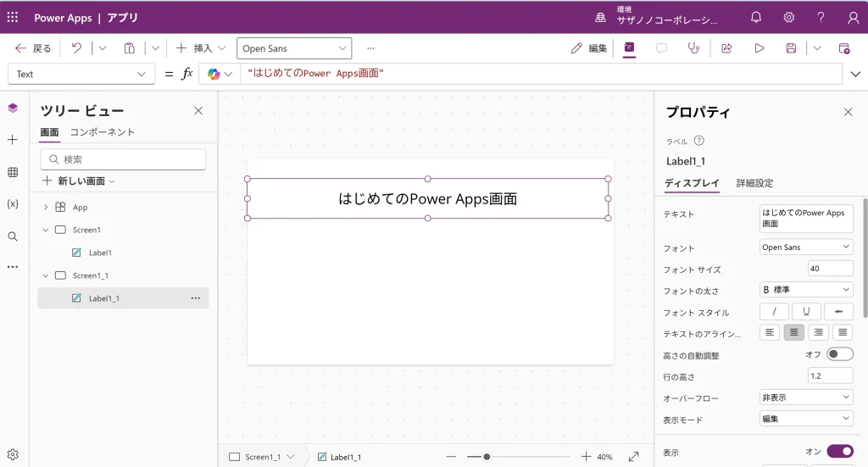Viewport: 868px width, 467px height.
Task: Click the Search magnifier in left rail
Action: pyautogui.click(x=13, y=236)
